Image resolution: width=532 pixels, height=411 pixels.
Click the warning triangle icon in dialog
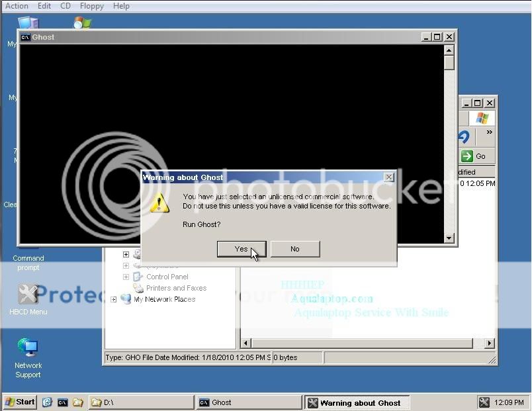(x=159, y=203)
